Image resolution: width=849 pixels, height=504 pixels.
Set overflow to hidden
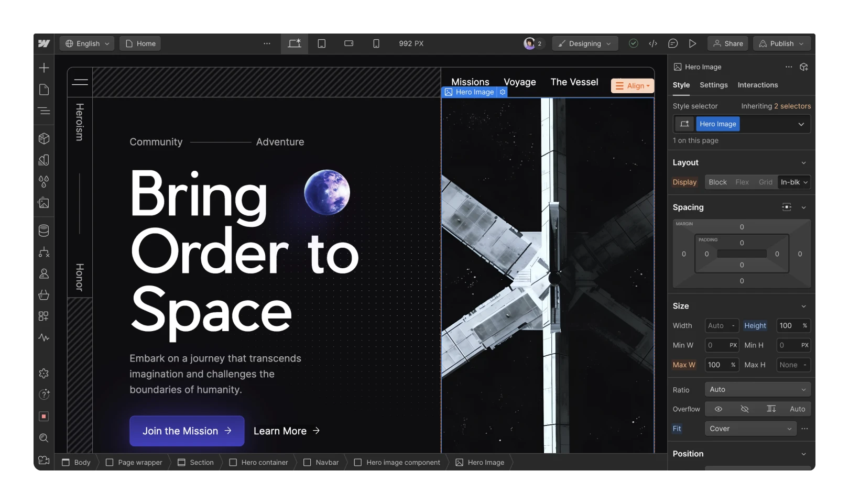(745, 409)
